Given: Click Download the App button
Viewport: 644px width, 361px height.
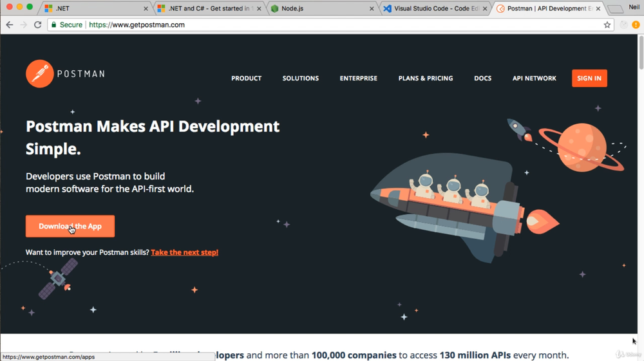Looking at the screenshot, I should (70, 226).
